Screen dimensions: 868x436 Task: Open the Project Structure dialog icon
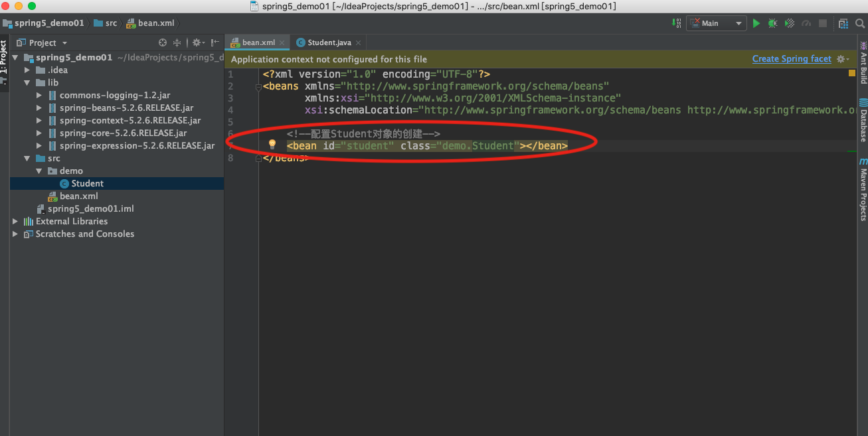coord(843,23)
